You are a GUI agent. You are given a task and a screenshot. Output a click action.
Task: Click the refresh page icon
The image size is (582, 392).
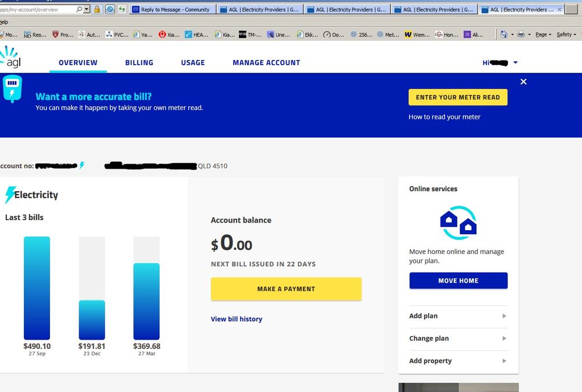point(122,9)
